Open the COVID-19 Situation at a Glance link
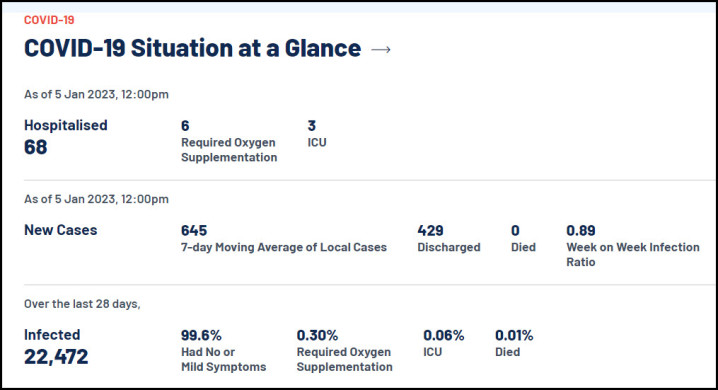Viewport: 718px width, 390px height. coord(192,48)
